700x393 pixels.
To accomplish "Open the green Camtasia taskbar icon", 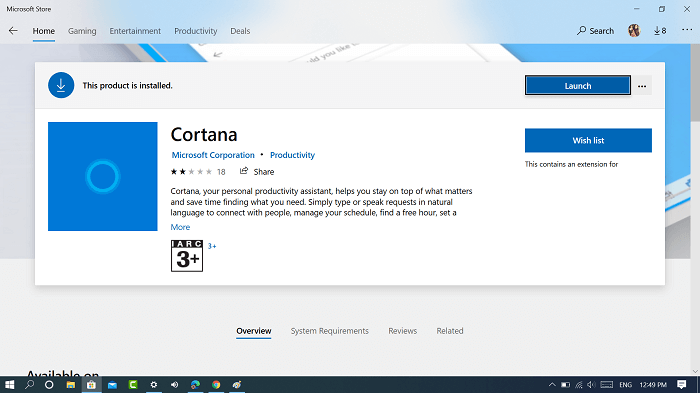I will point(133,385).
